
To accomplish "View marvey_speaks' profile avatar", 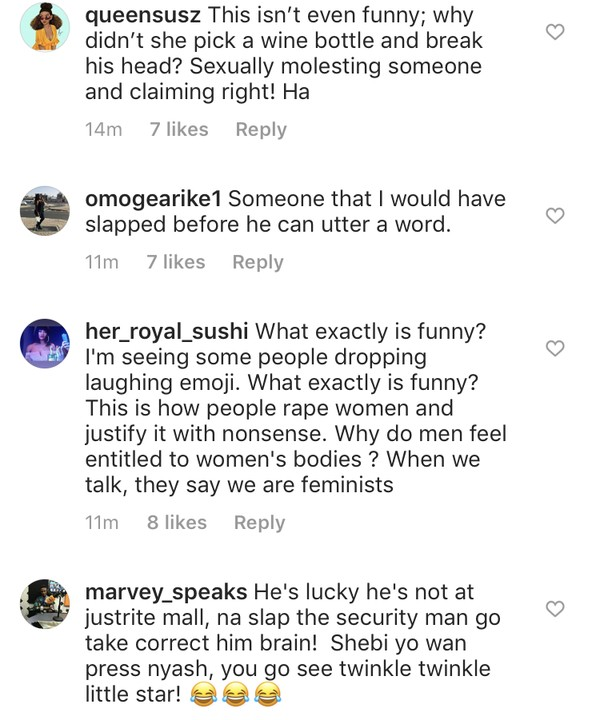I will coord(45,603).
